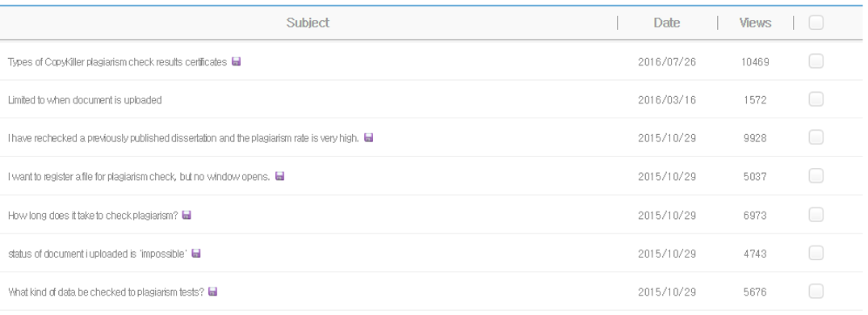The height and width of the screenshot is (315, 868).
Task: Click attachment icon next to rechecked dissertation post
Action: click(369, 138)
